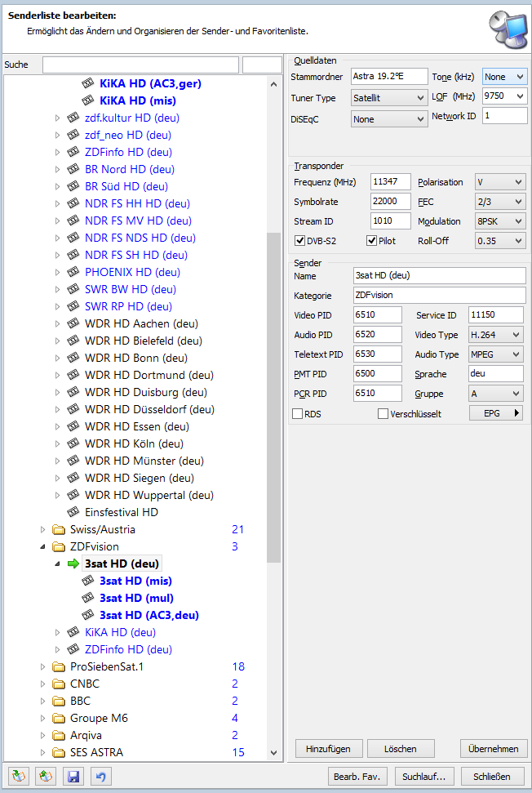Expand the Swiss/Austria folder

click(42, 529)
